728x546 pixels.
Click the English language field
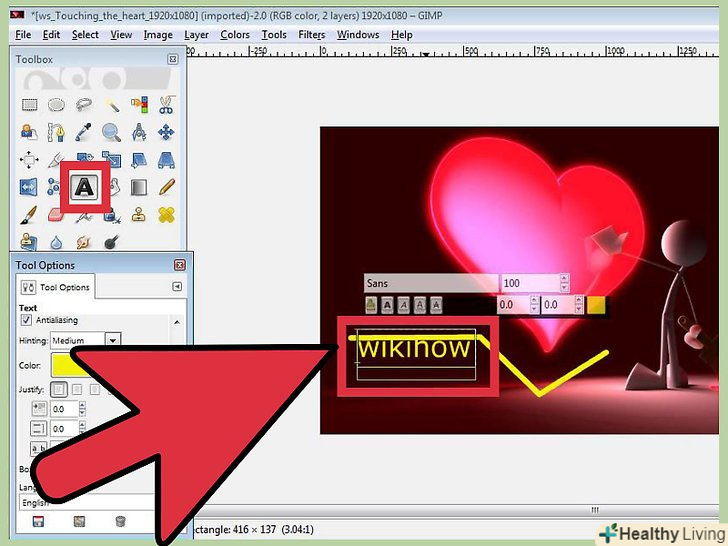point(86,503)
